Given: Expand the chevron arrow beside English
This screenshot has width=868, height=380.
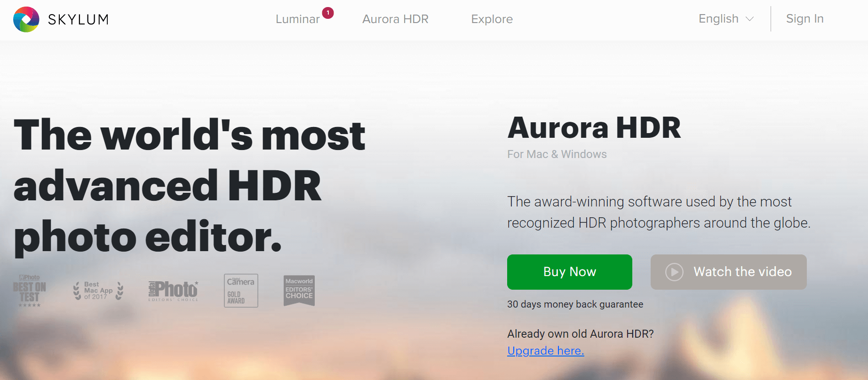Looking at the screenshot, I should click(x=750, y=19).
